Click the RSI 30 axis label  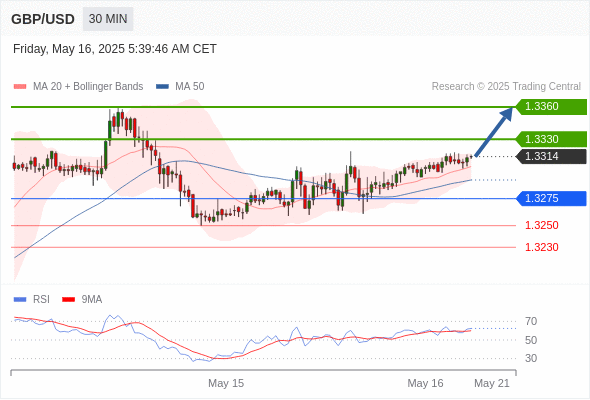click(531, 358)
